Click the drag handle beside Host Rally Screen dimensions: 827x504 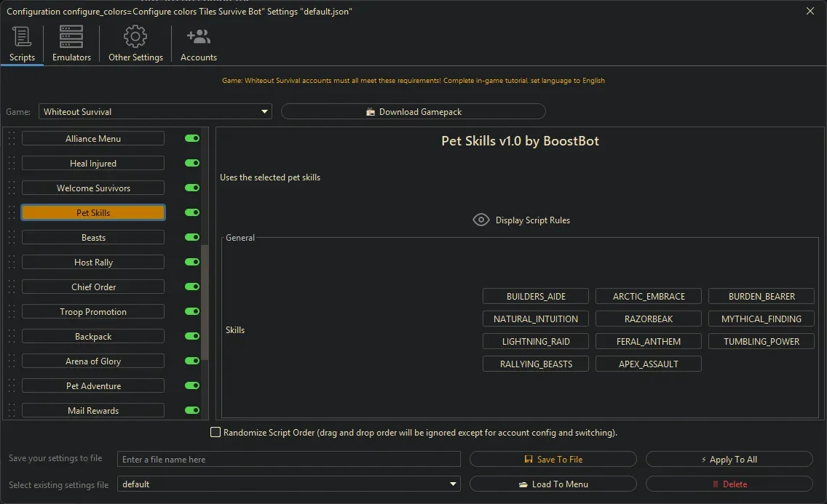point(12,263)
